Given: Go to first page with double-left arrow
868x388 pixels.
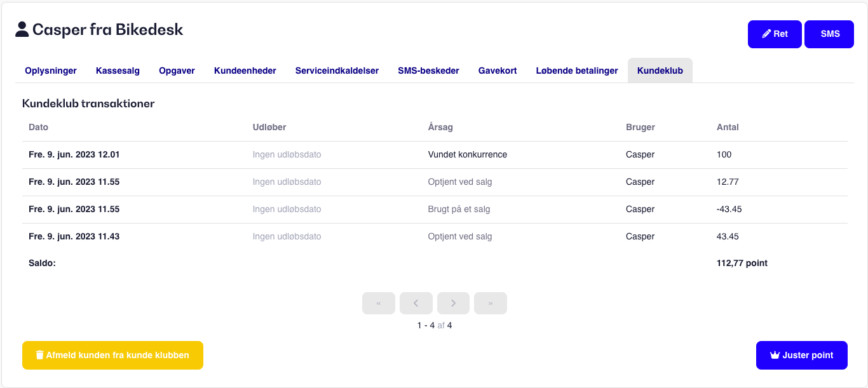Looking at the screenshot, I should pyautogui.click(x=379, y=304).
